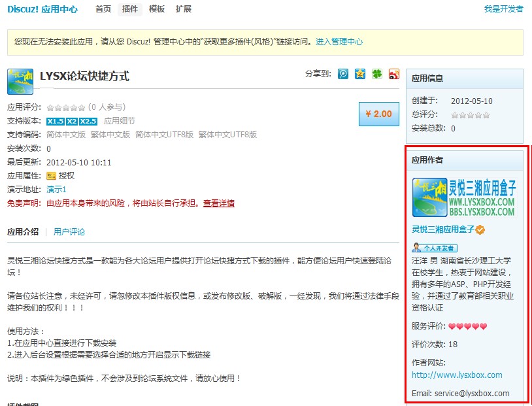Select the X1.5 version tag
This screenshot has height=406, width=532.
[56, 121]
